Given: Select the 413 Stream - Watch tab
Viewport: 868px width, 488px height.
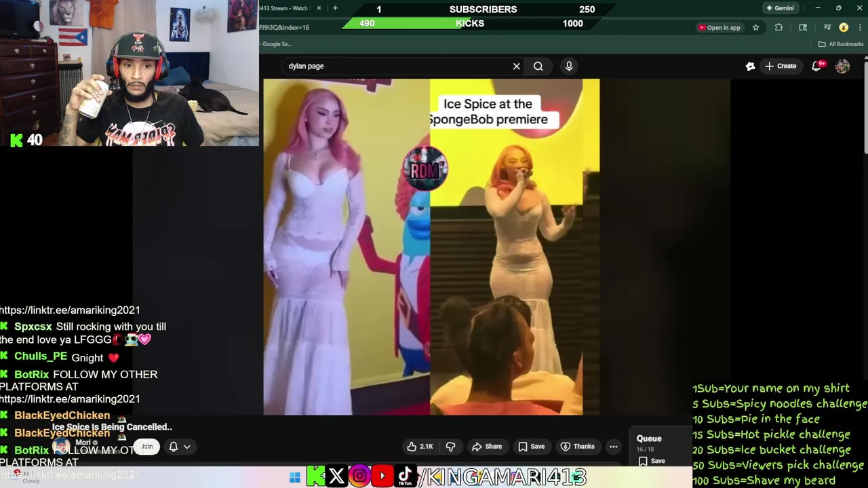Looking at the screenshot, I should click(285, 8).
